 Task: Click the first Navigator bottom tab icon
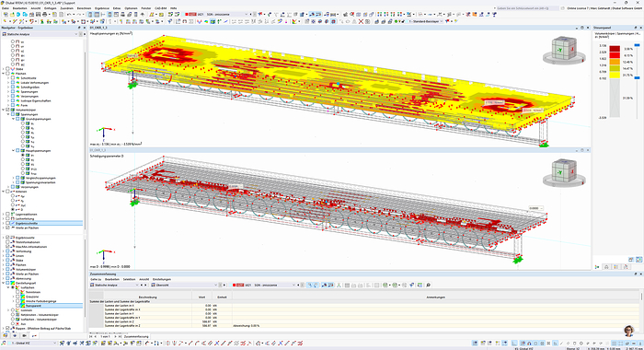[x=5, y=336]
